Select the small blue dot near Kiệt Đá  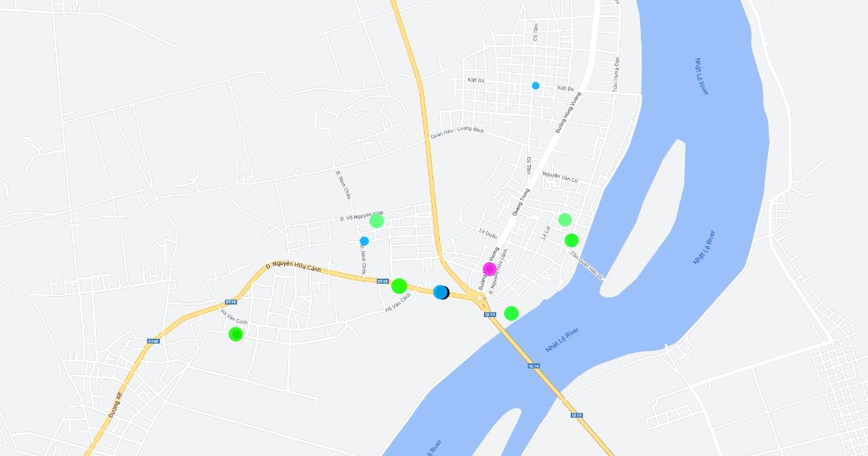536,85
